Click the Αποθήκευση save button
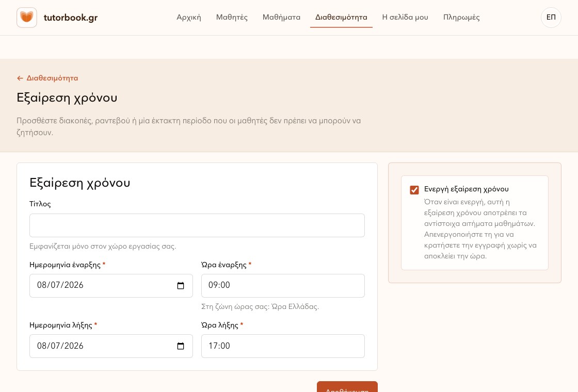This screenshot has width=578, height=392. 347,387
